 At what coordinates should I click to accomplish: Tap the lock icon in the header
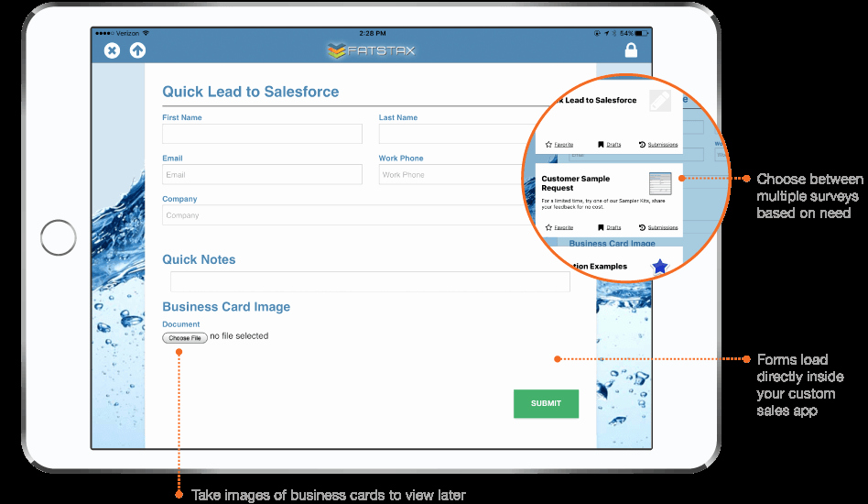pyautogui.click(x=631, y=50)
